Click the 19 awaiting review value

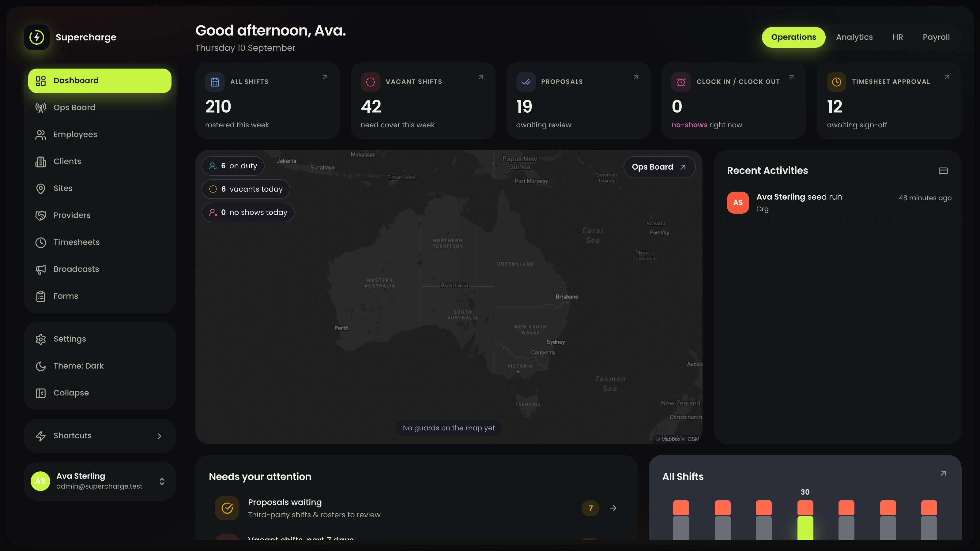tap(524, 107)
